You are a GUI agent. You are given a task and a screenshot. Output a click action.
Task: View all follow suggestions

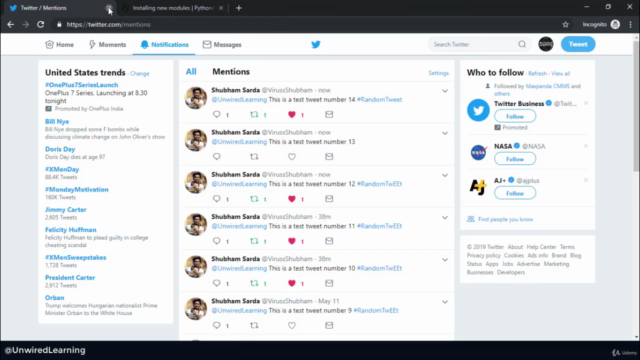(x=560, y=73)
